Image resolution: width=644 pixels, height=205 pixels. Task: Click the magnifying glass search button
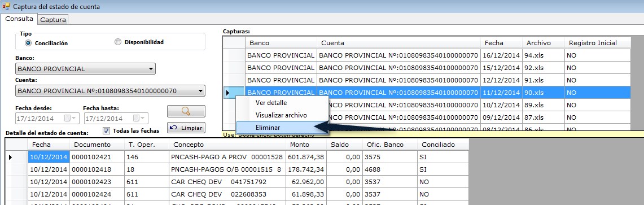[x=186, y=111]
